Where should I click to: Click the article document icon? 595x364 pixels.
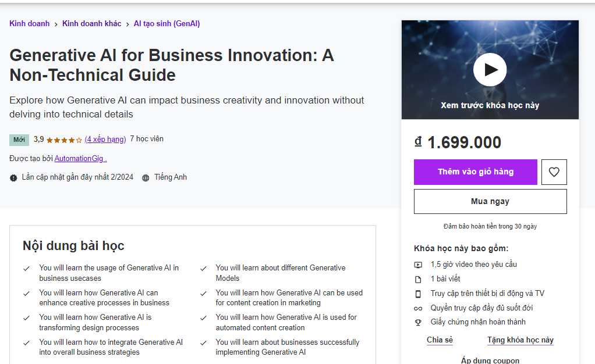pyautogui.click(x=418, y=279)
